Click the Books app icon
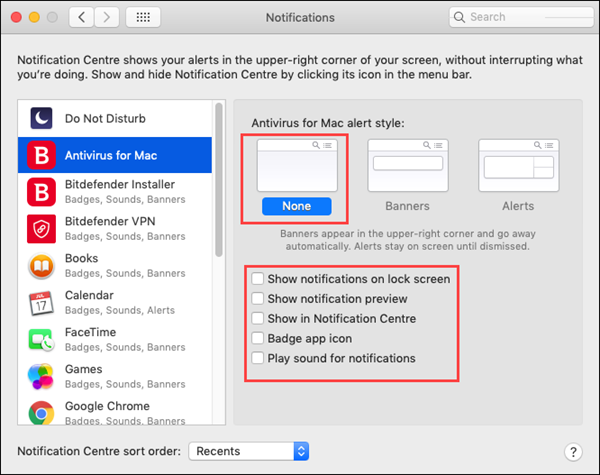This screenshot has height=475, width=600. [x=41, y=266]
